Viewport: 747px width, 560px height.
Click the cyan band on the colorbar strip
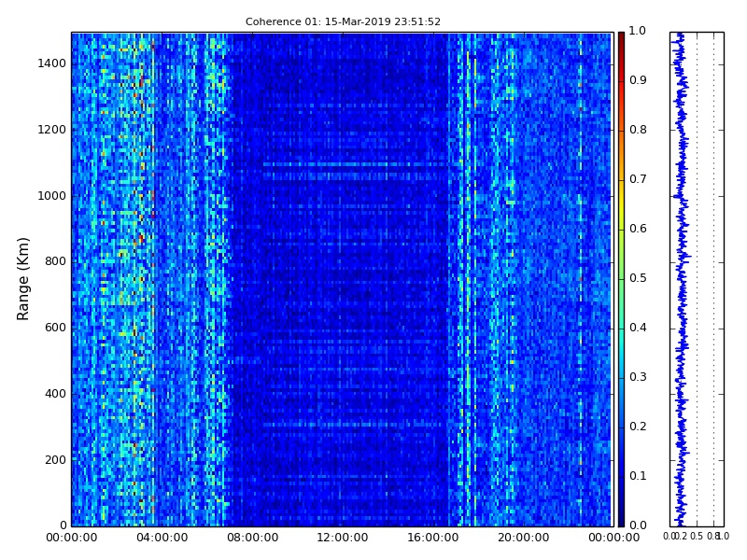(x=621, y=341)
